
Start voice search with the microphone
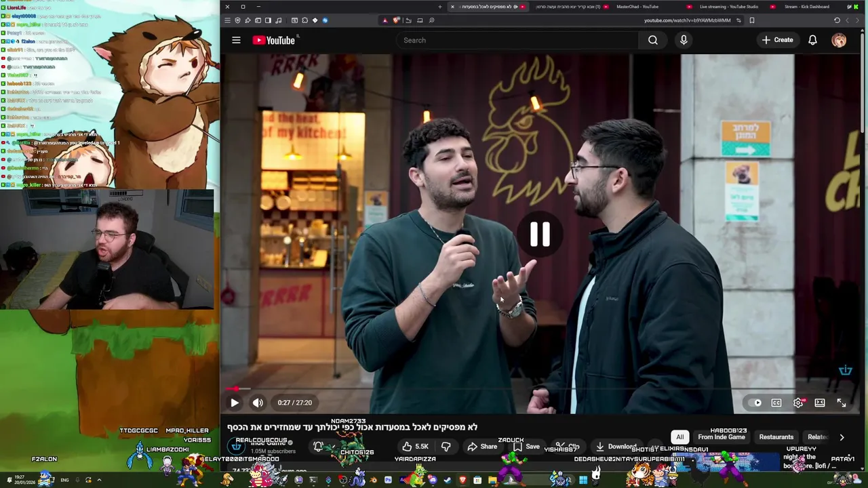pos(684,40)
